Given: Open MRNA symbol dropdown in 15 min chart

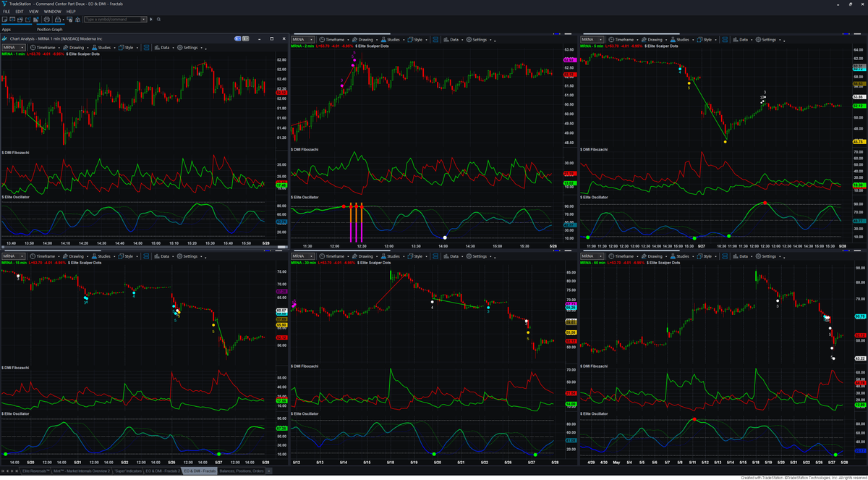Looking at the screenshot, I should (x=23, y=256).
